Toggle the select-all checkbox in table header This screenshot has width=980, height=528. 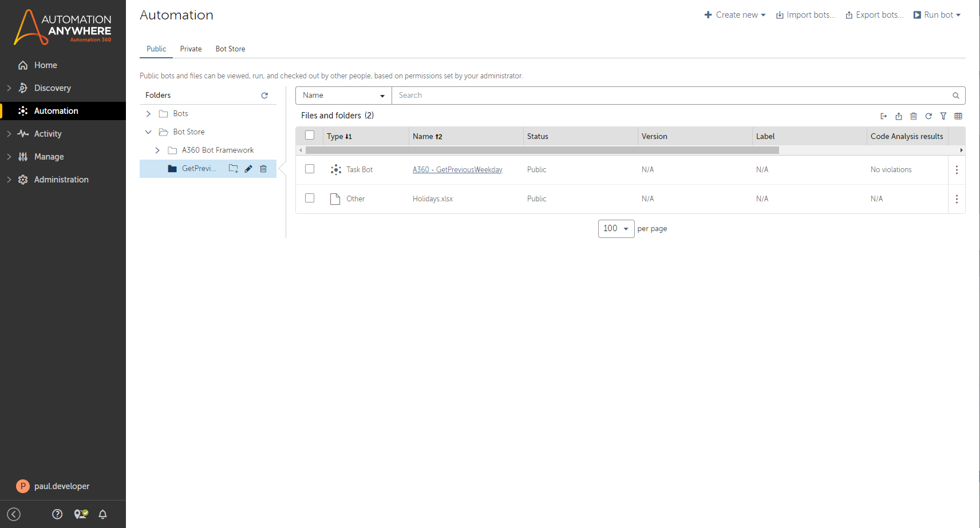(x=310, y=136)
